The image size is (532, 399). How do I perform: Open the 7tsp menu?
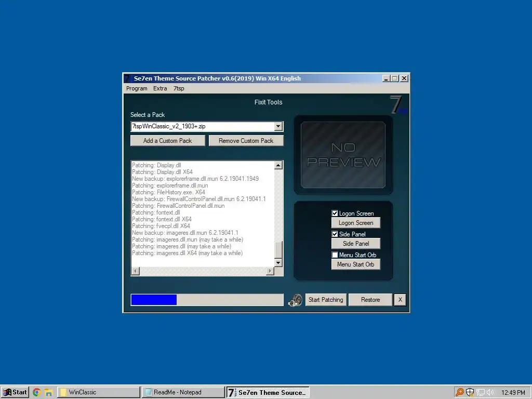coord(179,88)
